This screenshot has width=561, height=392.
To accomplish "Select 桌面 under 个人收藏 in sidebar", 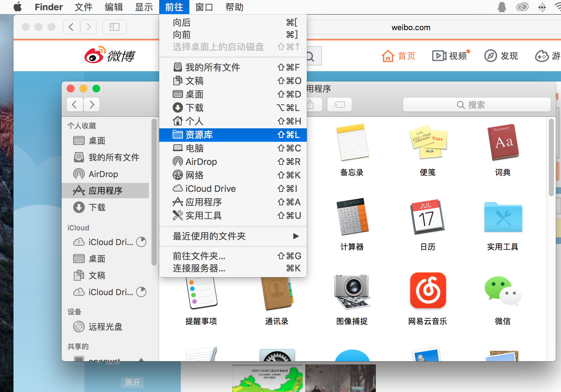I will pyautogui.click(x=105, y=141).
